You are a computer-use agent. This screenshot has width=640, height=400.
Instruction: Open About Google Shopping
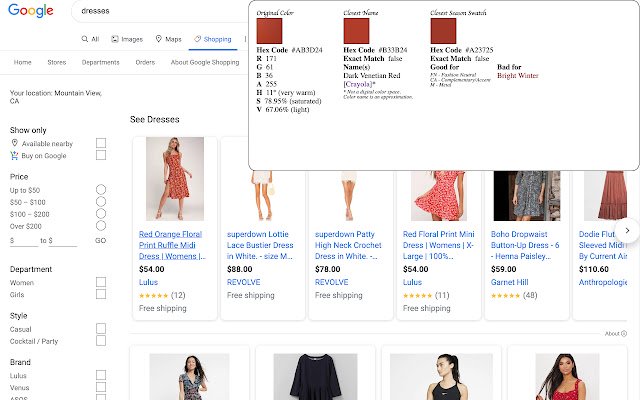(x=204, y=62)
